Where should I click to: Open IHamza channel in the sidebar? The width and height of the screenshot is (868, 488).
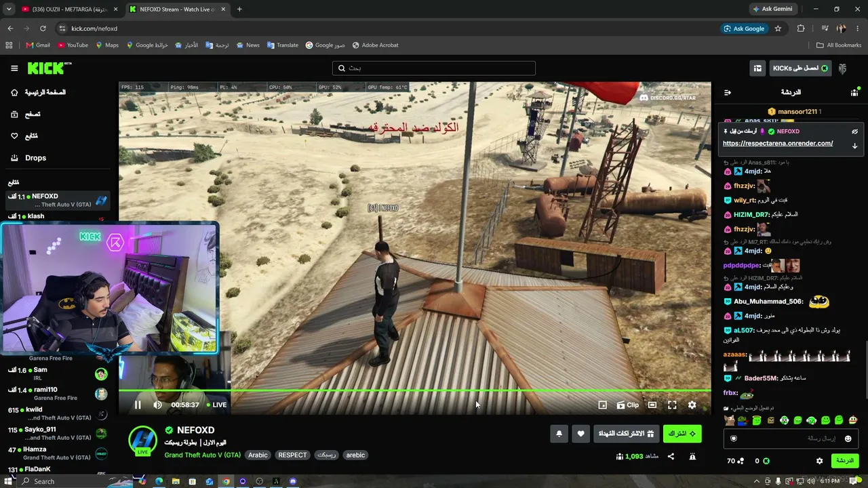coord(58,453)
